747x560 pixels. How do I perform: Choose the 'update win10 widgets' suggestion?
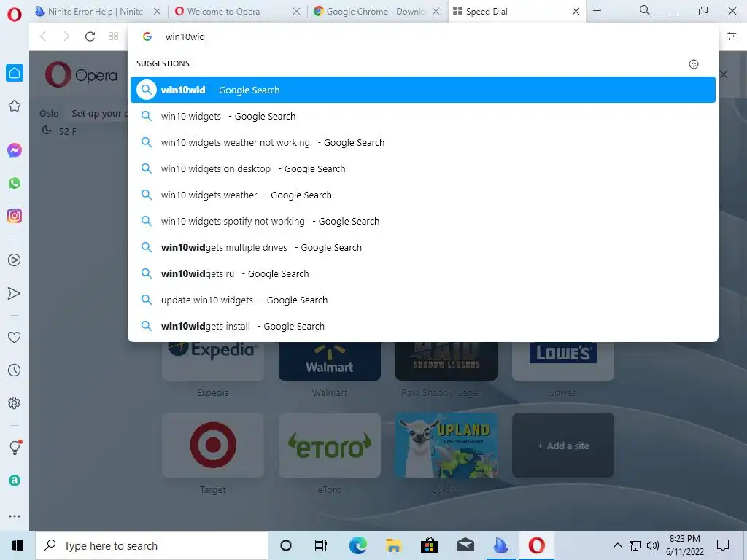423,300
